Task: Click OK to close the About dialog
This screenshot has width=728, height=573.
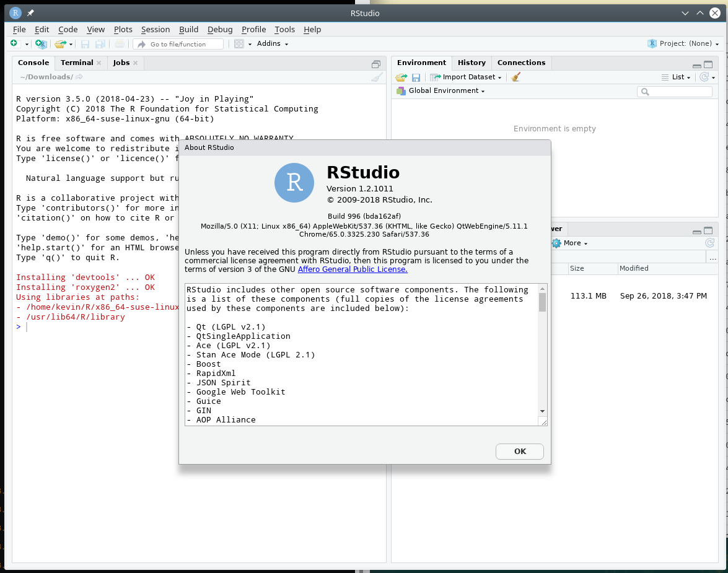Action: 519,451
